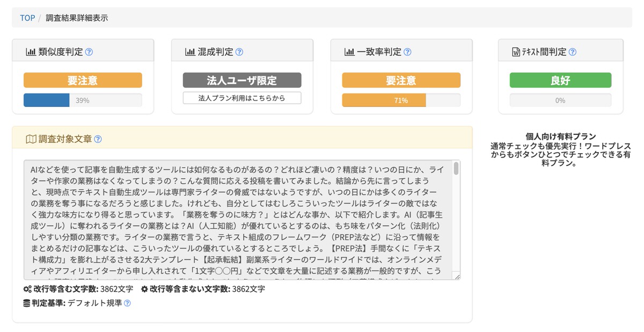The height and width of the screenshot is (332, 644).
Task: Go to TOP breadcrumb link
Action: (27, 18)
